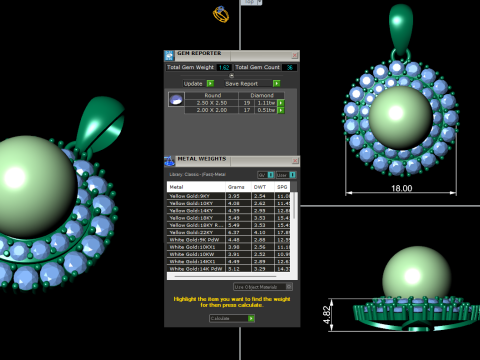Viewport: 480px width, 360px height.
Task: Click the gem count cell 19
Action: pos(247,103)
